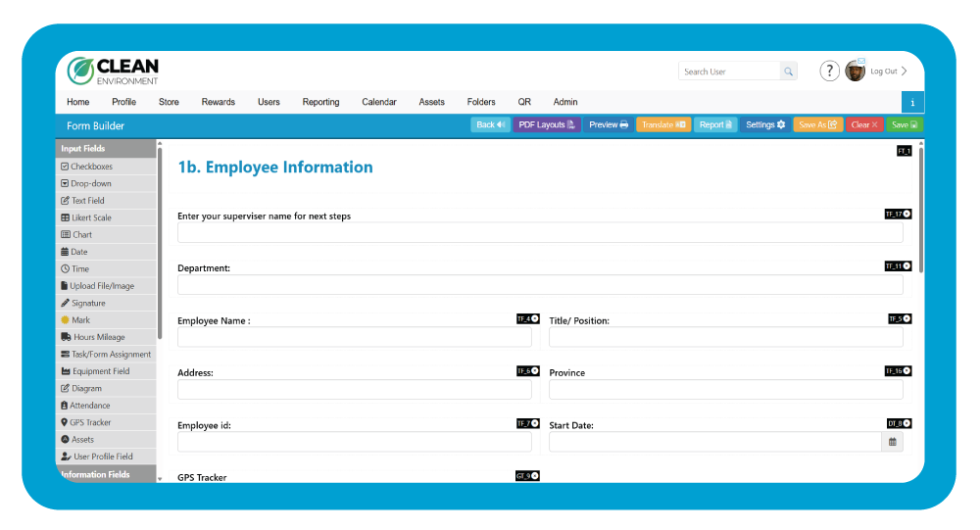Click the sidebar scroll down arrow

[160, 479]
